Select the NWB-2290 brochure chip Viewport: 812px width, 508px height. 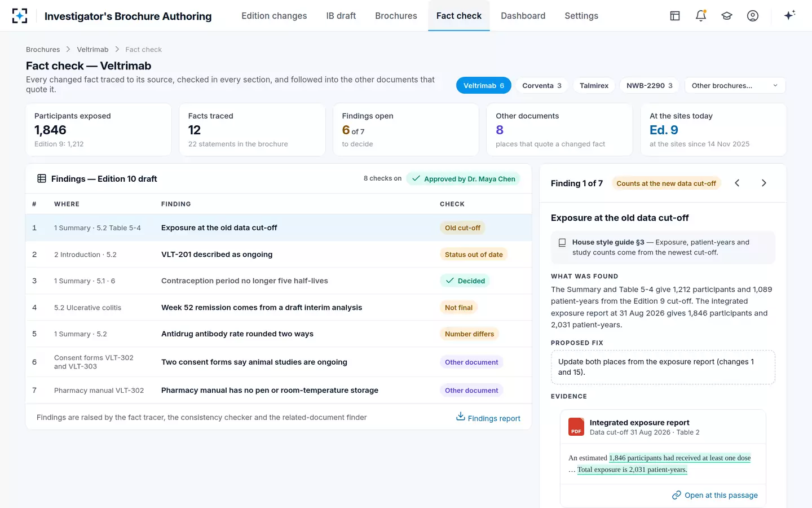[650, 85]
